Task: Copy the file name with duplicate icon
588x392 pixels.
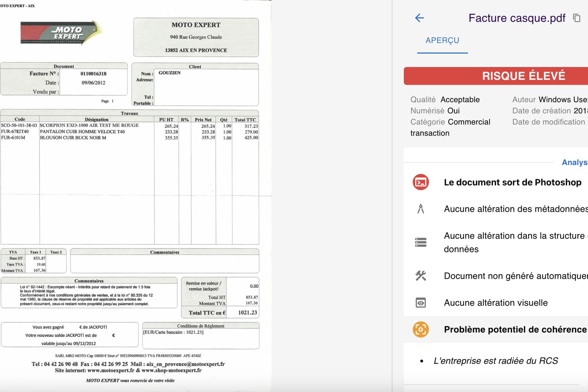Action: pyautogui.click(x=577, y=18)
